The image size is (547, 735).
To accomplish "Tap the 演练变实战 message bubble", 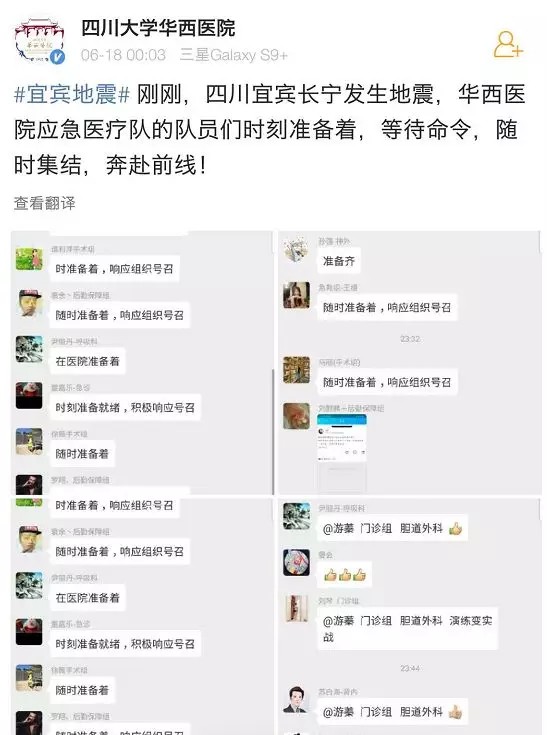I will tap(407, 629).
